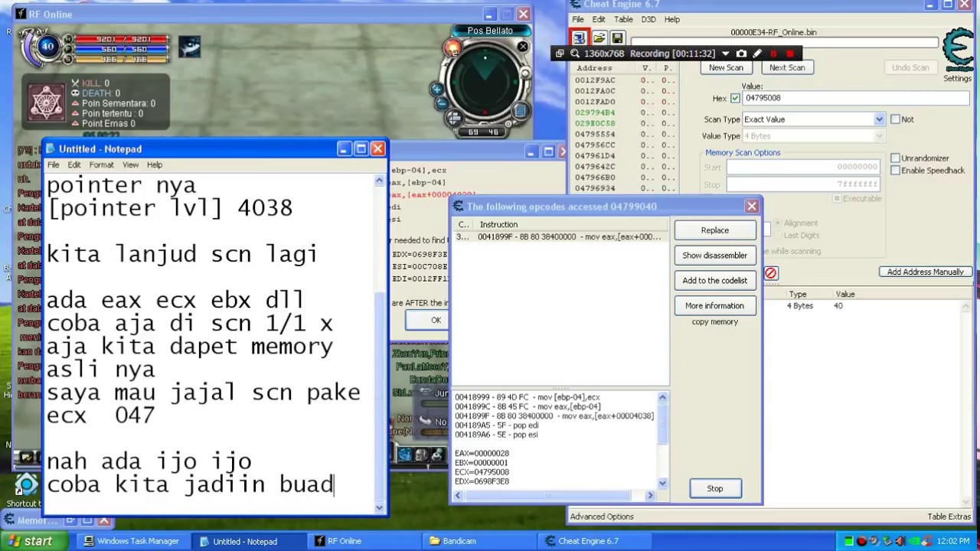Open the Value Type dropdown

879,136
